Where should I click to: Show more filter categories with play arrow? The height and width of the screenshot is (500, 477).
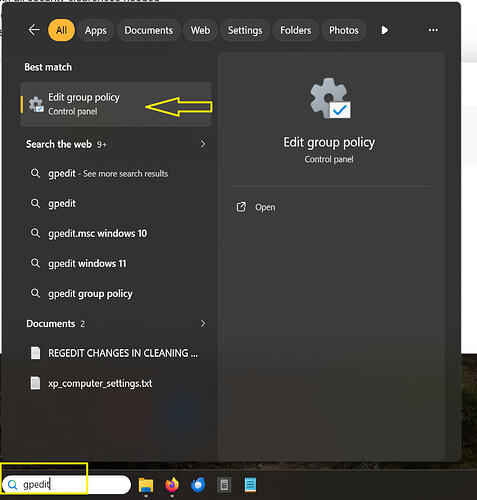click(x=385, y=30)
